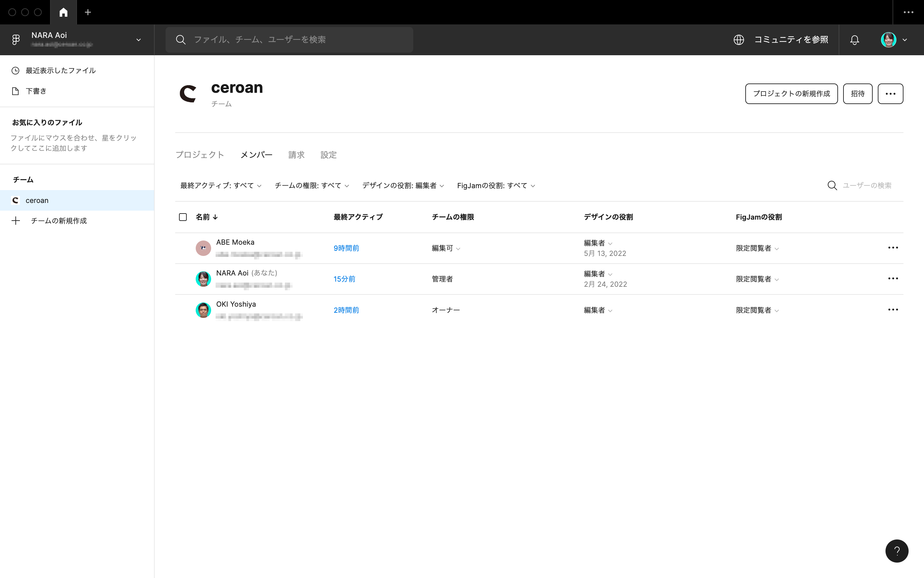Click the FigJamの役割 column header
The height and width of the screenshot is (578, 924).
(x=759, y=217)
